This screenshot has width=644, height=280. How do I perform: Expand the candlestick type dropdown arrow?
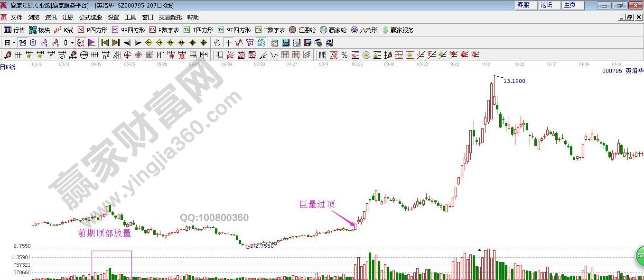(x=72, y=43)
